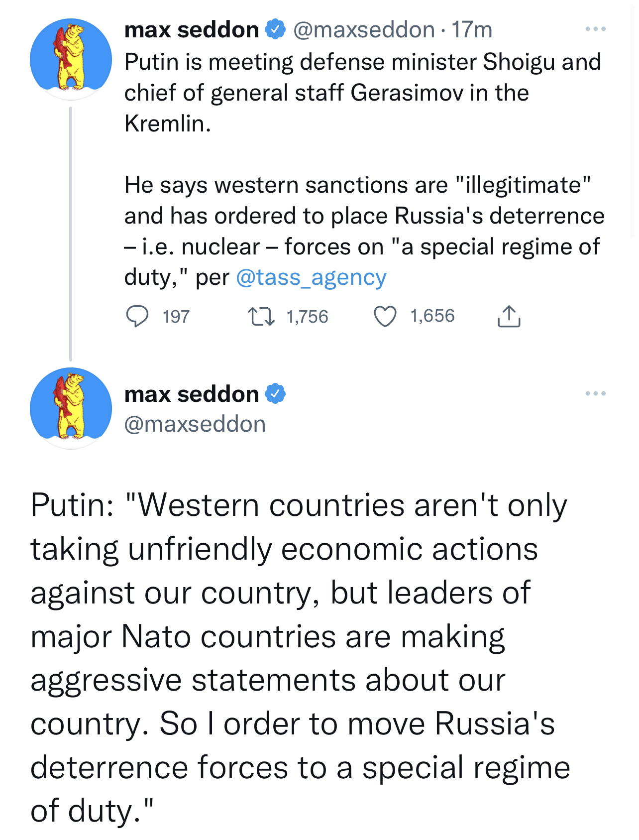639x840 pixels.
Task: Open the 17m timestamp link
Action: (472, 30)
